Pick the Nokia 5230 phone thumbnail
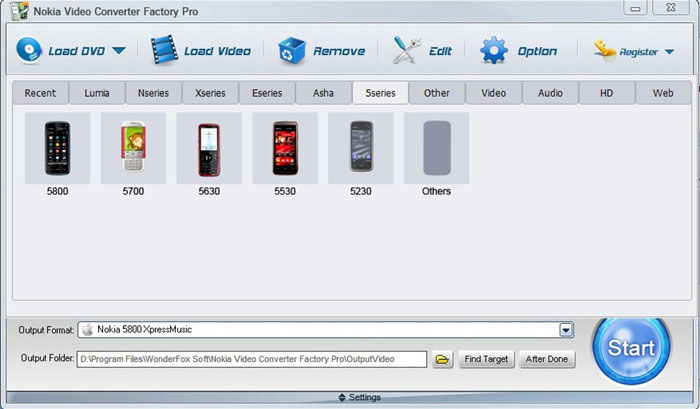Image resolution: width=700 pixels, height=409 pixels. 361,148
